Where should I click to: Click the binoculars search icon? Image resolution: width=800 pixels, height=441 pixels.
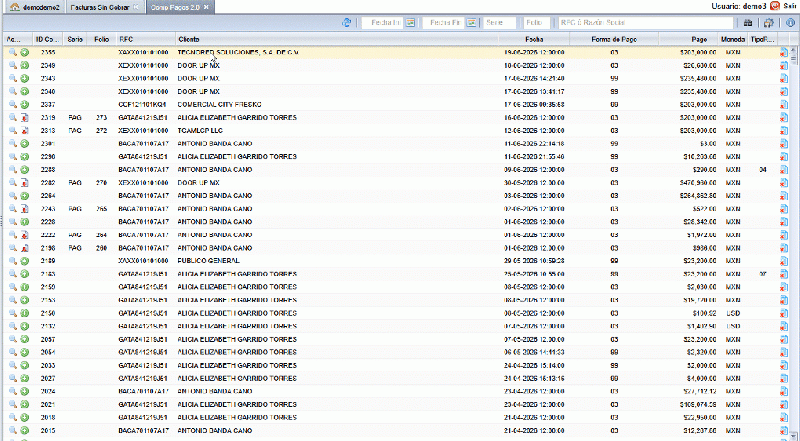[x=748, y=22]
